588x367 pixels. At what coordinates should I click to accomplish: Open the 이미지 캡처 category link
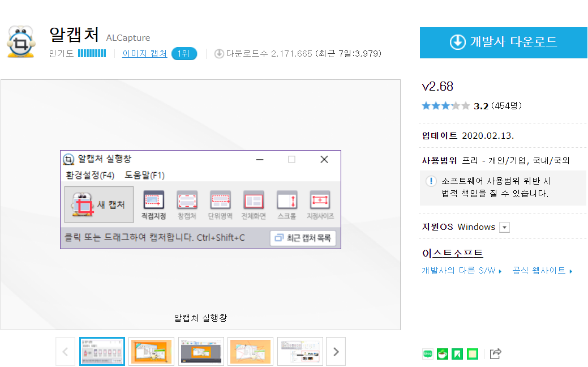(145, 54)
